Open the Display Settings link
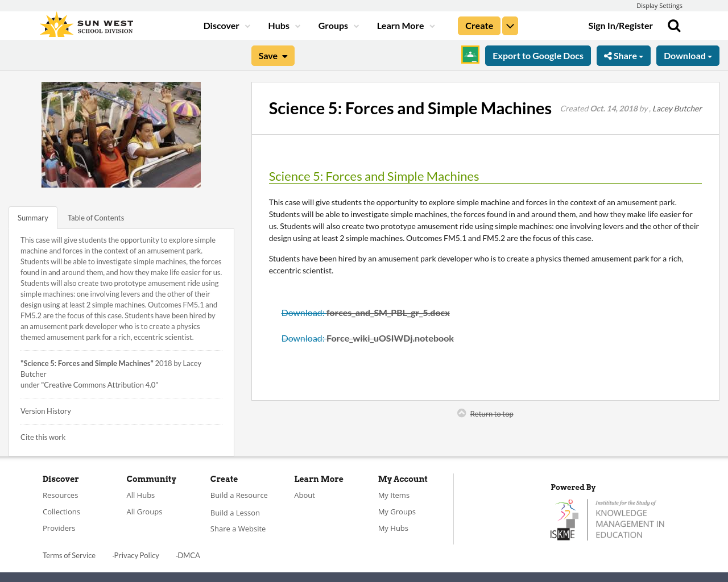Image resolution: width=728 pixels, height=582 pixels. click(x=659, y=5)
